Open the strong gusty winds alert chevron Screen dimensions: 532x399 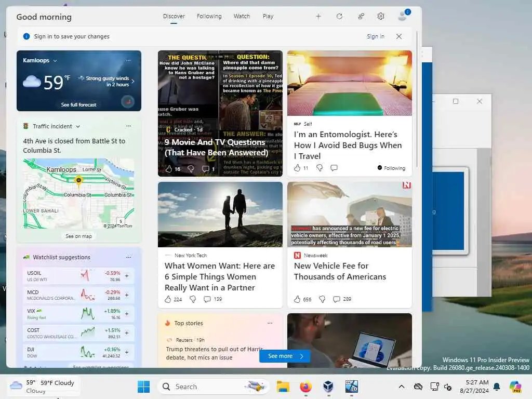133,81
